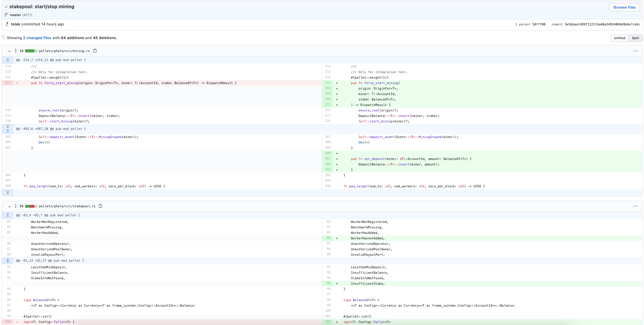The image size is (644, 325).
Task: Open parent commit 58fff08
Action: click(539, 24)
